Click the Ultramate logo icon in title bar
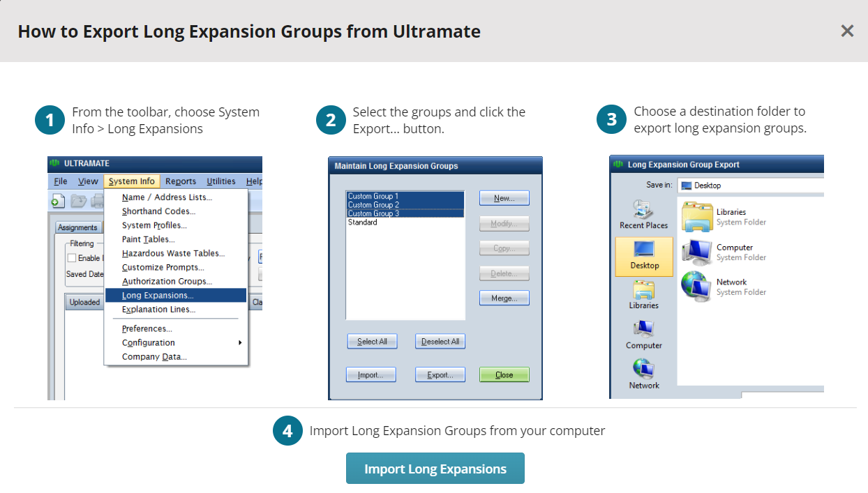The width and height of the screenshot is (868, 493). [54, 164]
